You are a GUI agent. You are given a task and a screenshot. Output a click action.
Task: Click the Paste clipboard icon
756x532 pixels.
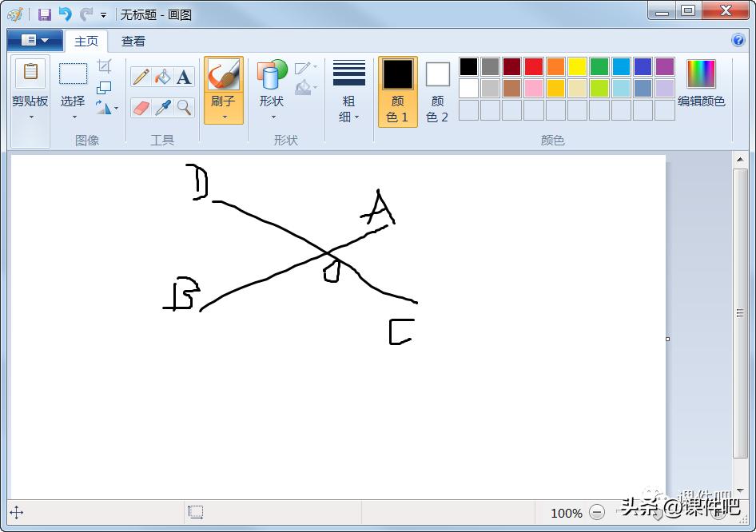(30, 72)
